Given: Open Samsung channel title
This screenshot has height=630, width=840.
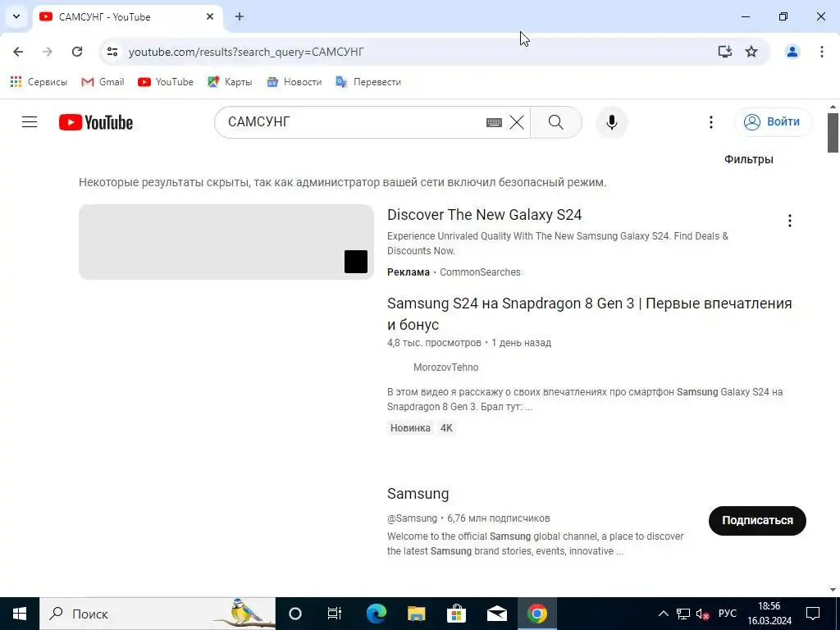Looking at the screenshot, I should pos(418,493).
